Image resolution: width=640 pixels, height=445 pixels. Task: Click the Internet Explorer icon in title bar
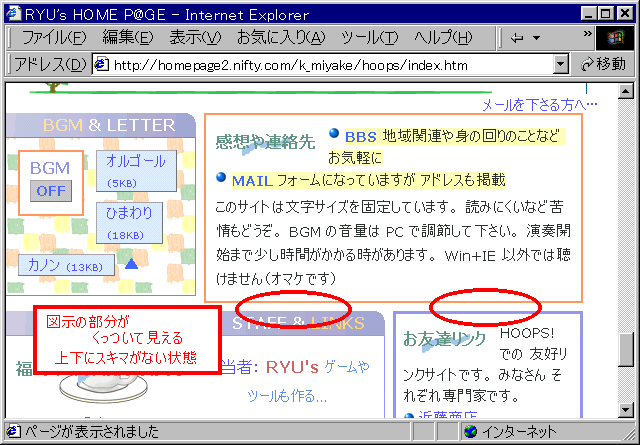[x=11, y=11]
